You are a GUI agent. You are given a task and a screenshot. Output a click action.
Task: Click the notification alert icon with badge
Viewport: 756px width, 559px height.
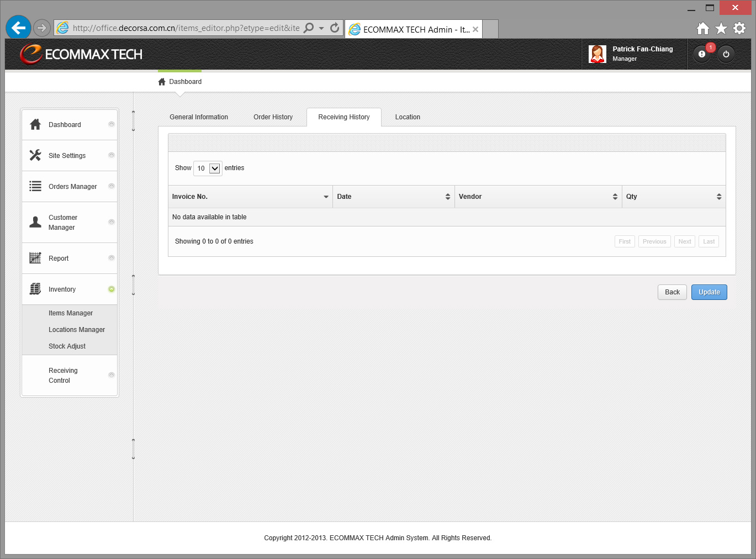[702, 54]
